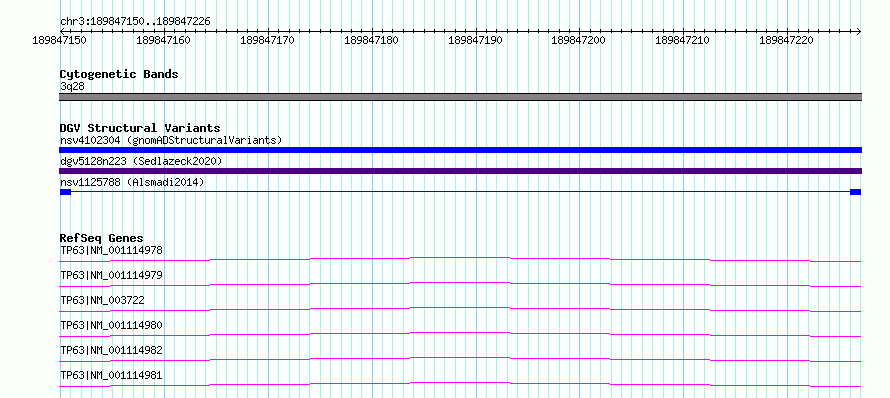Select the 3q28 band label

pos(72,86)
